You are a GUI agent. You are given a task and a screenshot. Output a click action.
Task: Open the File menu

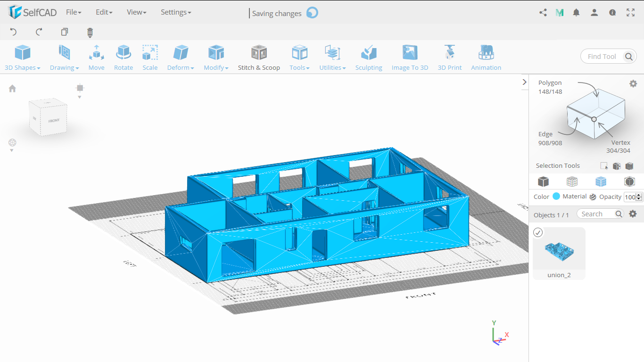(x=74, y=12)
